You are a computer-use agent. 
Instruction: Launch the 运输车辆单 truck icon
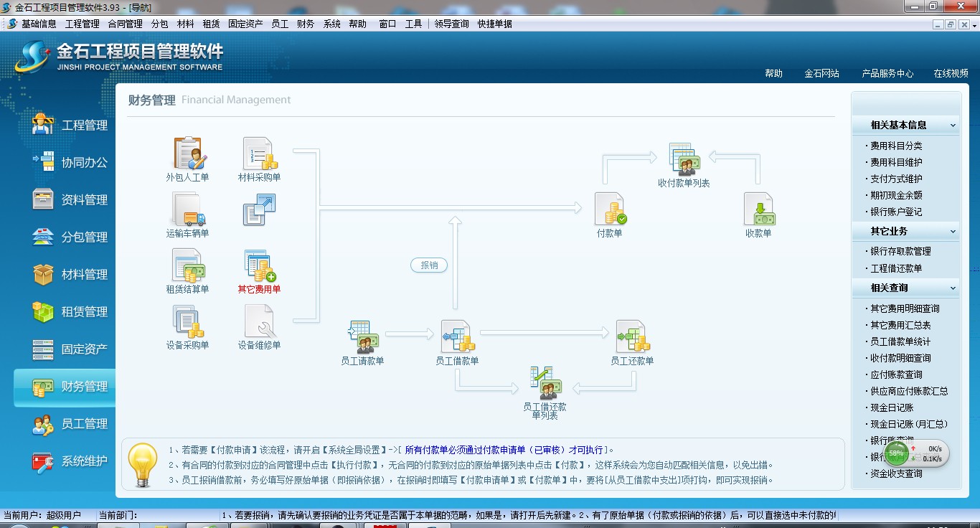pos(188,209)
